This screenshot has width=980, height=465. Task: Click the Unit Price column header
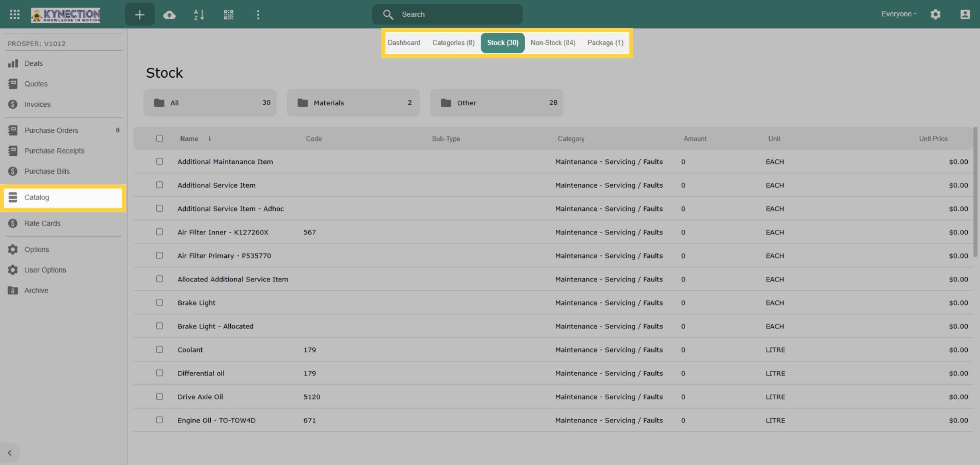point(933,139)
